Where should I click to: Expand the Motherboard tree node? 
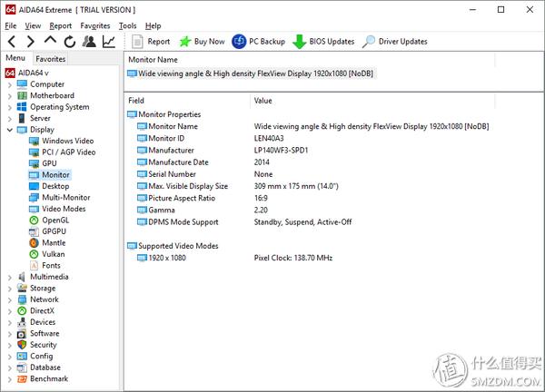10,95
